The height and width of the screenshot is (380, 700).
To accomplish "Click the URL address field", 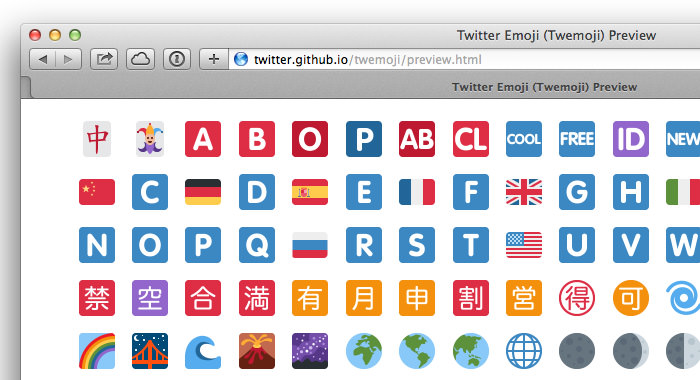I will click(x=464, y=59).
